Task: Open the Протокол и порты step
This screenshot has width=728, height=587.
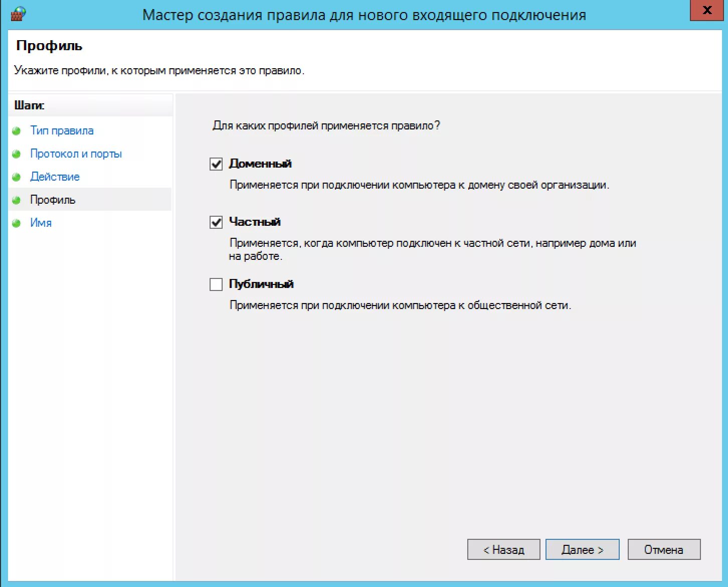Action: (76, 154)
